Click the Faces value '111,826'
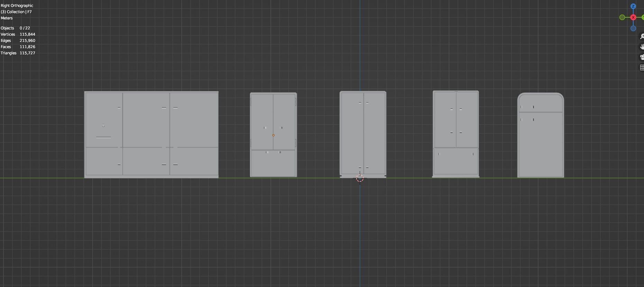Viewport: 644px width, 287px height. tap(27, 47)
